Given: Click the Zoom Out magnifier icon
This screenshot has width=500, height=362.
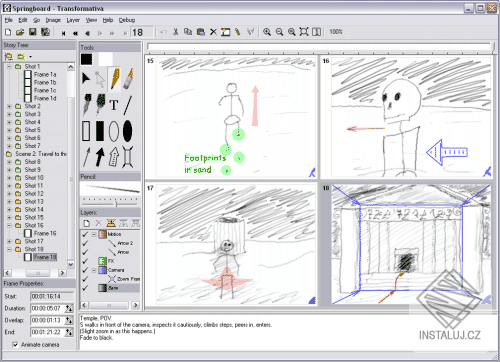Looking at the screenshot, I should click(x=279, y=32).
